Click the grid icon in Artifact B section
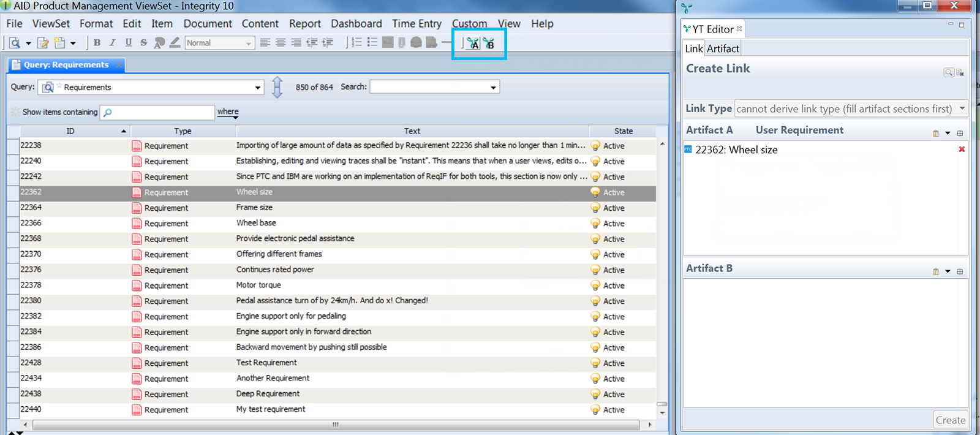Viewport: 980px width, 435px height. (x=960, y=272)
